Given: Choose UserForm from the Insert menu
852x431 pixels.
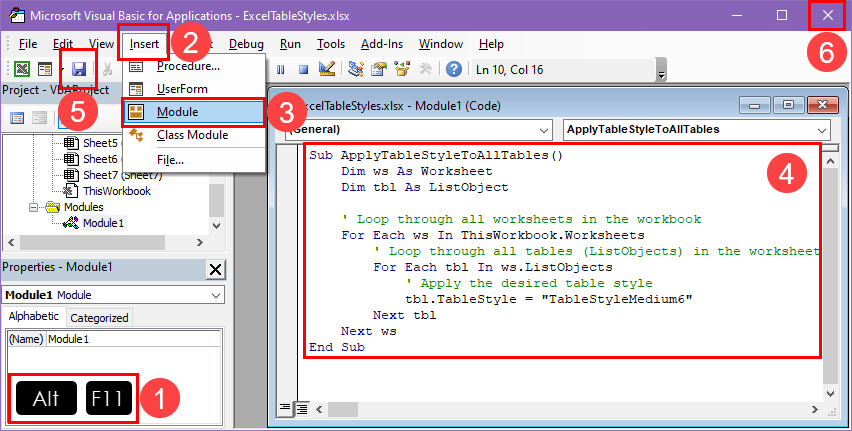Looking at the screenshot, I should coord(195,89).
